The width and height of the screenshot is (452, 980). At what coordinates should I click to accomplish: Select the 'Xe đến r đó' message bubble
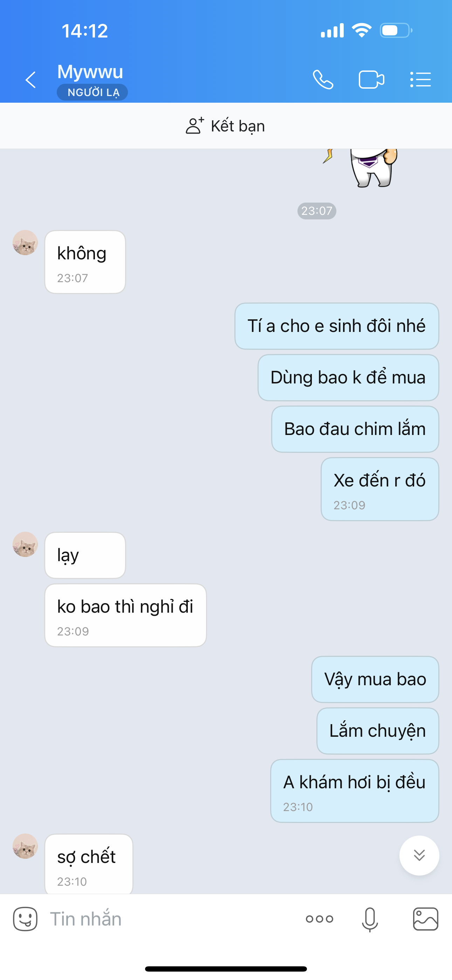pos(380,489)
